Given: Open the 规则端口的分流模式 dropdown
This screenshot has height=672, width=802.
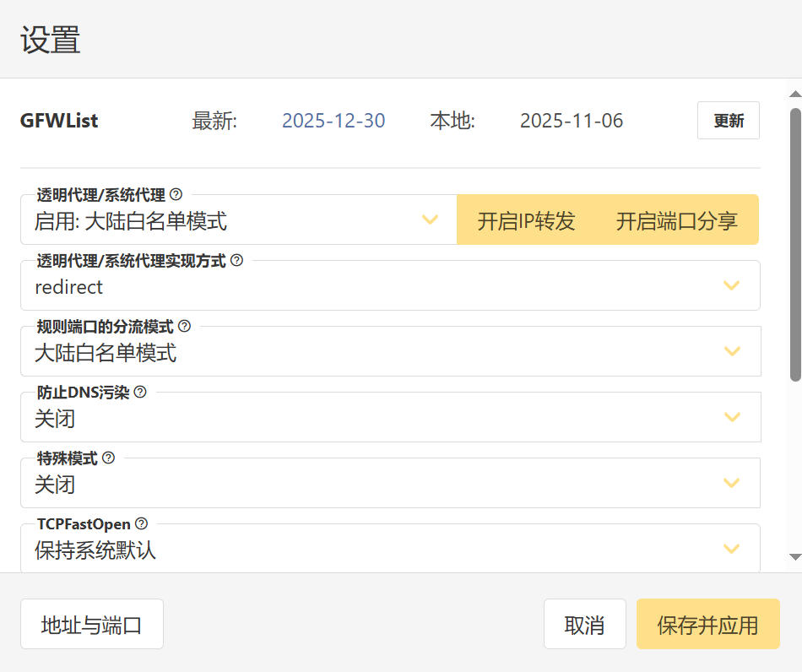Looking at the screenshot, I should click(x=390, y=353).
